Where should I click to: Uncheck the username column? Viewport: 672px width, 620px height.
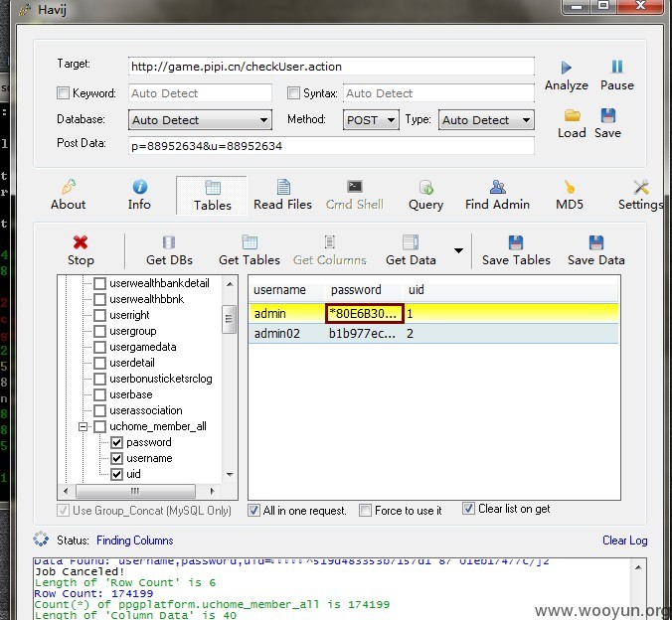click(x=116, y=458)
